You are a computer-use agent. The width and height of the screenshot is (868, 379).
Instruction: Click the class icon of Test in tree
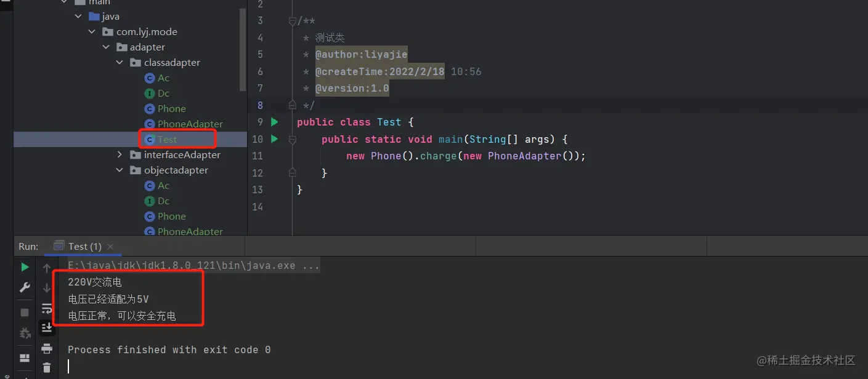[x=149, y=140]
